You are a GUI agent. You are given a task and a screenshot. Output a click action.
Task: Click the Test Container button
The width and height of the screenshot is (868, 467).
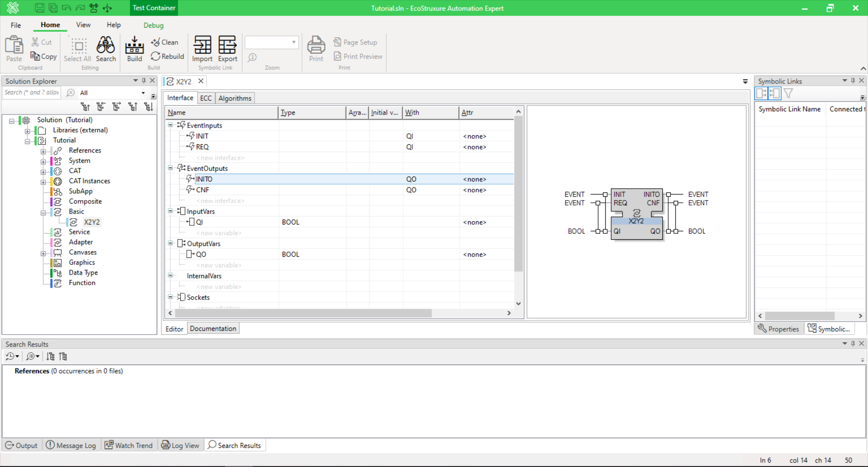point(154,8)
